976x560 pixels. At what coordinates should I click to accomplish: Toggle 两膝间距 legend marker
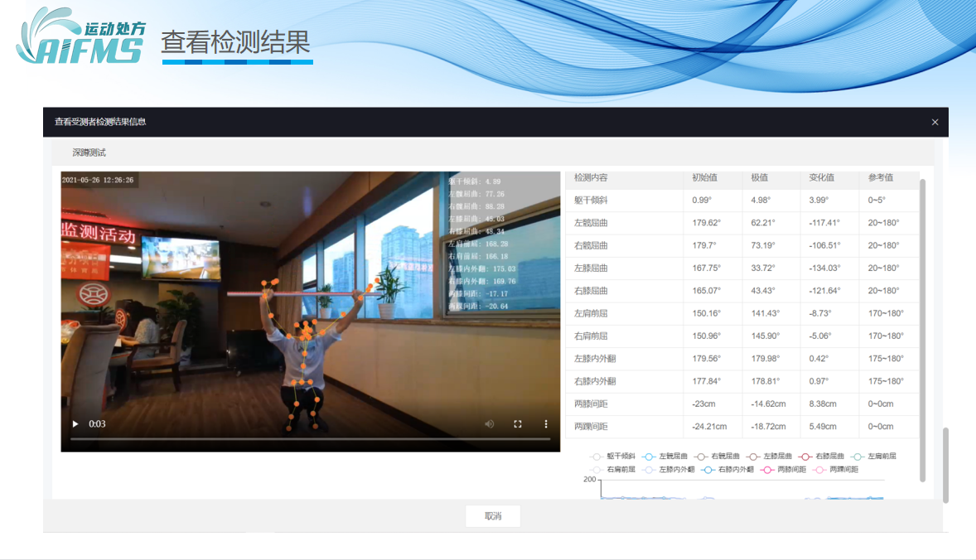coord(767,470)
